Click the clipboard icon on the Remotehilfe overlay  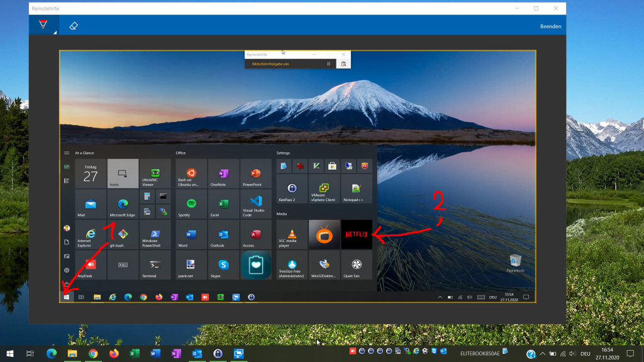point(343,63)
